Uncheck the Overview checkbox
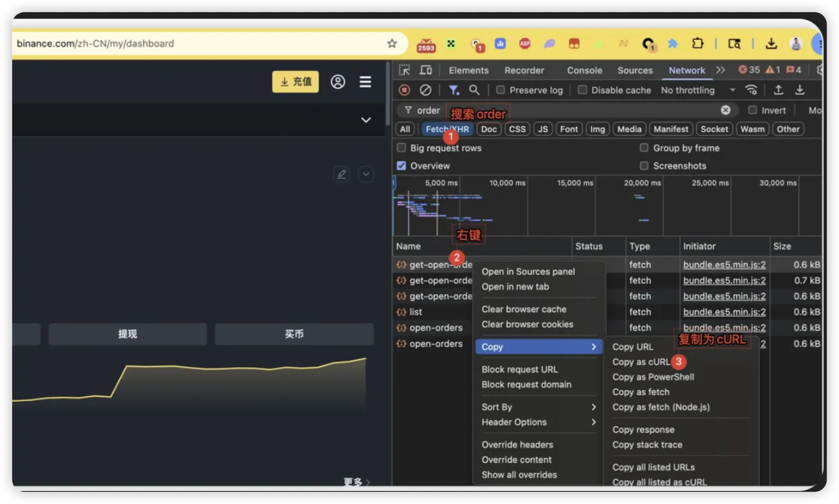The image size is (839, 504). [402, 166]
